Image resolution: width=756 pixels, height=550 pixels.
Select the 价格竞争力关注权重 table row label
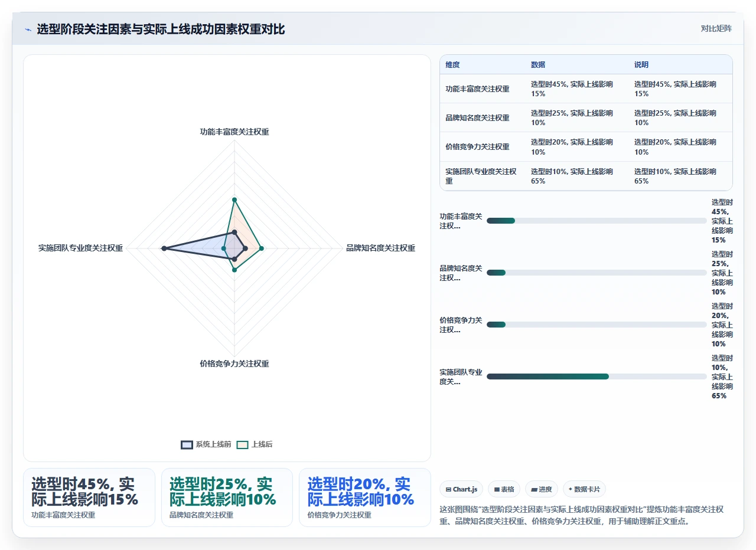[x=477, y=147]
